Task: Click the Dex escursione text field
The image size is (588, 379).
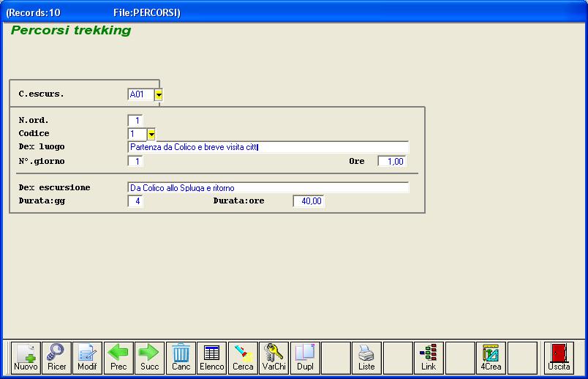Action: (x=268, y=187)
